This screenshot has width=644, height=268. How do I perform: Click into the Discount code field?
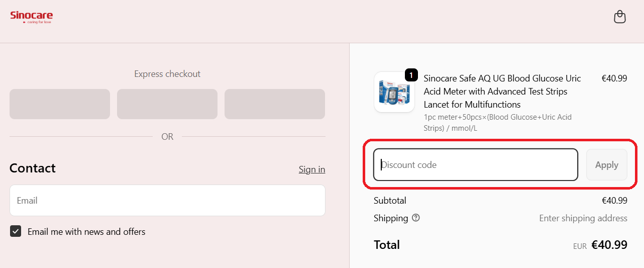tap(475, 165)
